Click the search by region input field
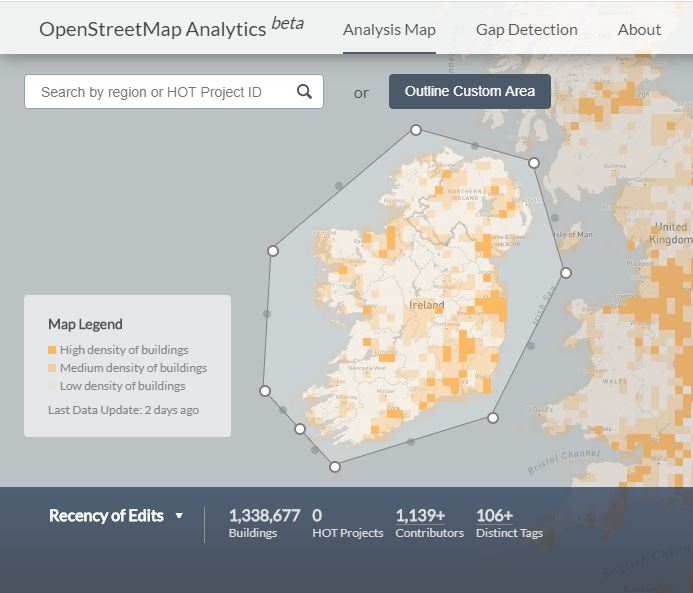Screen dimensions: 693x593 pyautogui.click(x=160, y=92)
